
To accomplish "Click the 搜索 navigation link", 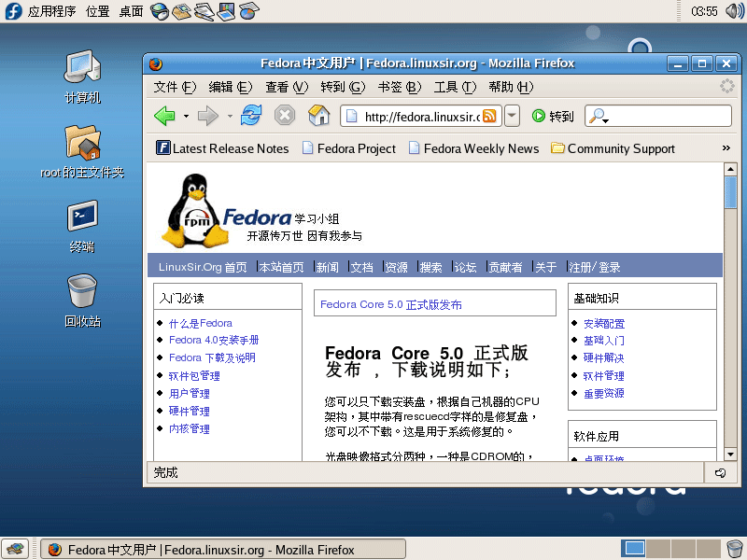I will [x=431, y=267].
